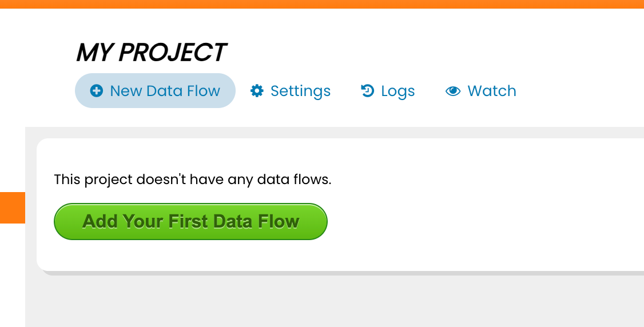Click the gear icon next to Settings

(257, 91)
